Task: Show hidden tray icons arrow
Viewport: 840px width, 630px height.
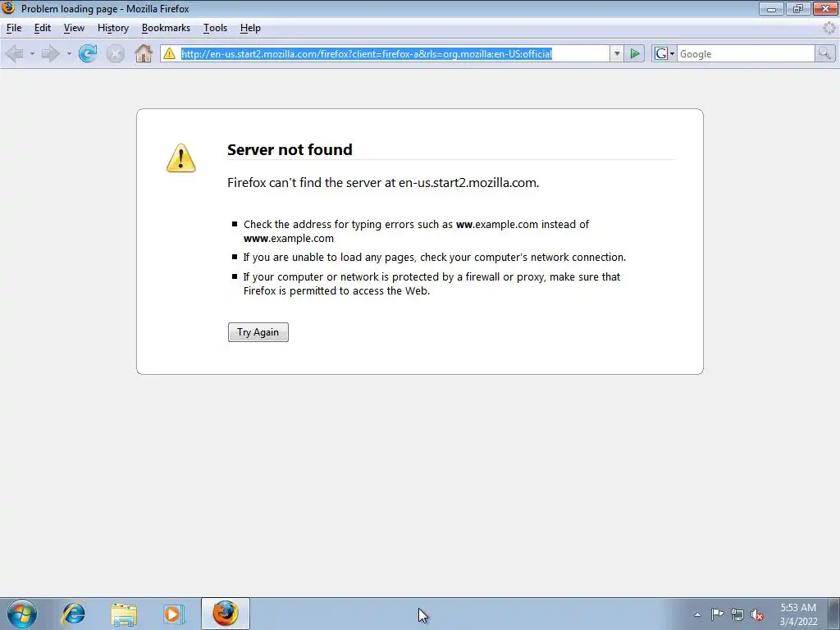Action: [x=697, y=614]
